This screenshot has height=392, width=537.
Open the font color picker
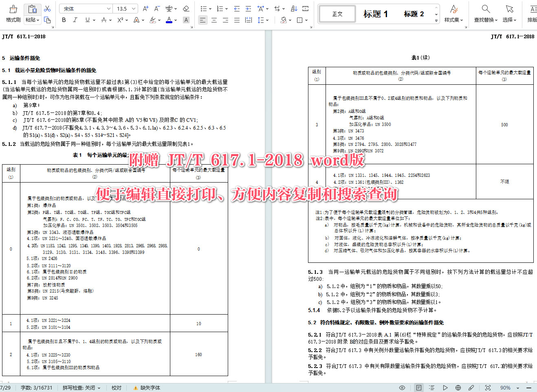(169, 20)
